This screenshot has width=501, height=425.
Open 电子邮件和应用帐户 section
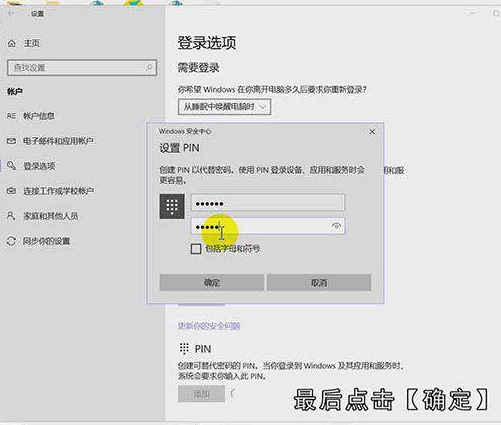tap(58, 141)
